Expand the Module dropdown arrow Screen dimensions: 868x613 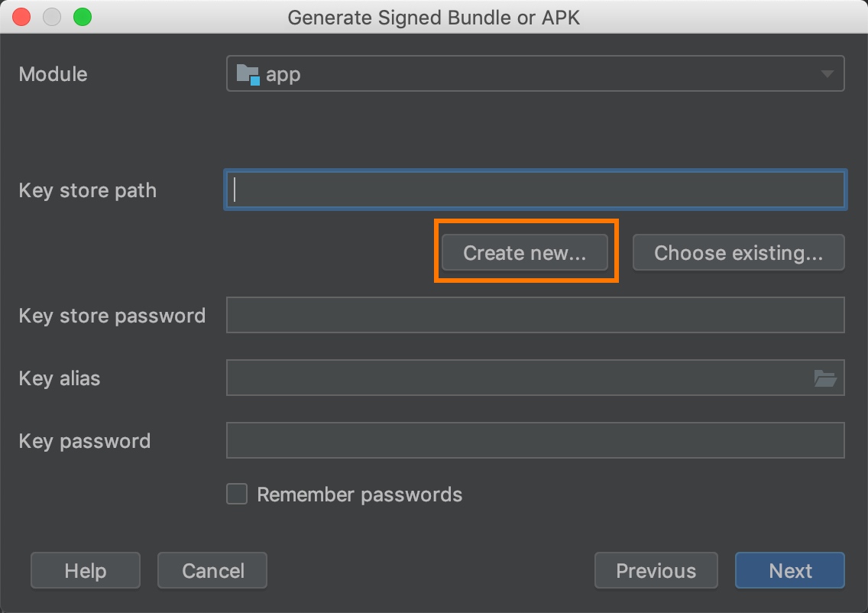(827, 74)
